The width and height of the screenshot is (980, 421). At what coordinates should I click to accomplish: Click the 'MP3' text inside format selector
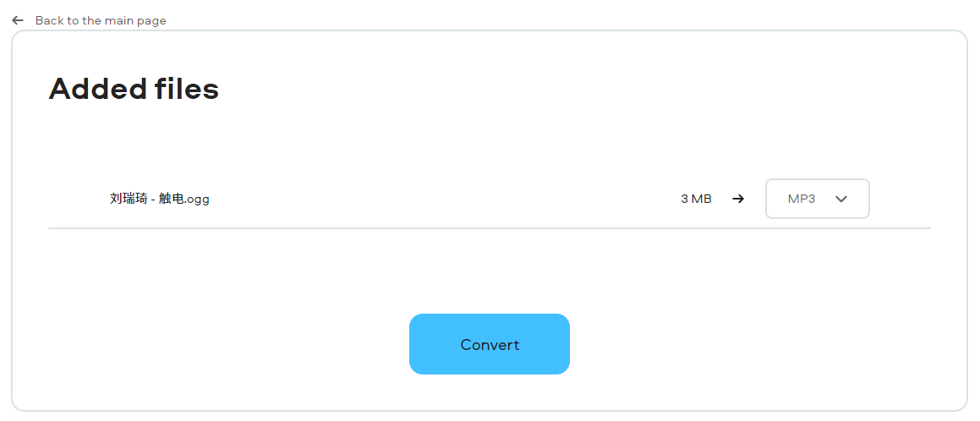[801, 200]
